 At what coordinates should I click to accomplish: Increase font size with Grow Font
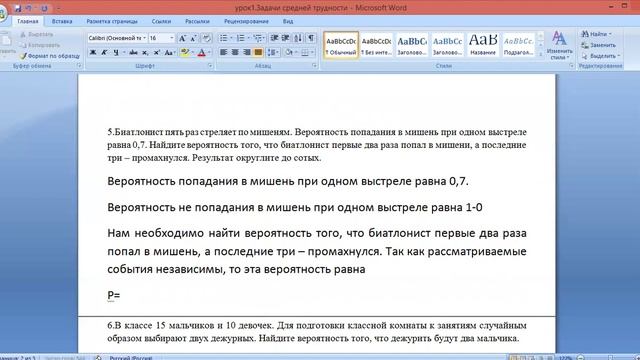click(x=182, y=38)
